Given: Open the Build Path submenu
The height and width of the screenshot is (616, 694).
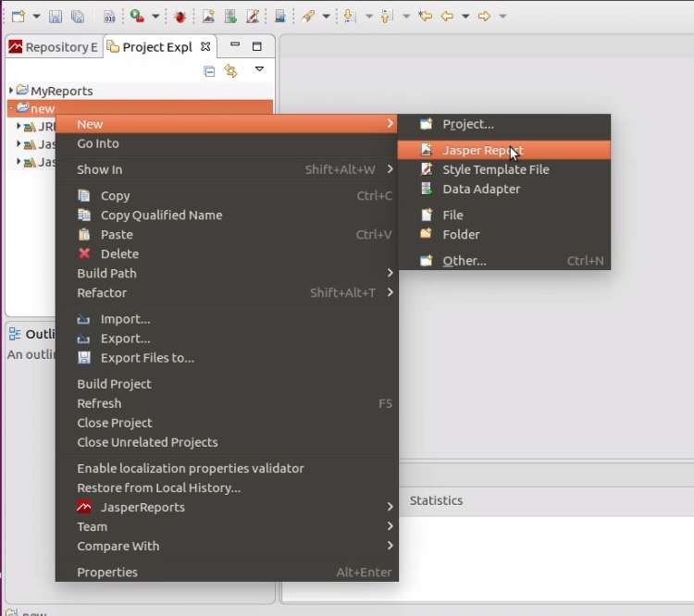Looking at the screenshot, I should [x=227, y=274].
